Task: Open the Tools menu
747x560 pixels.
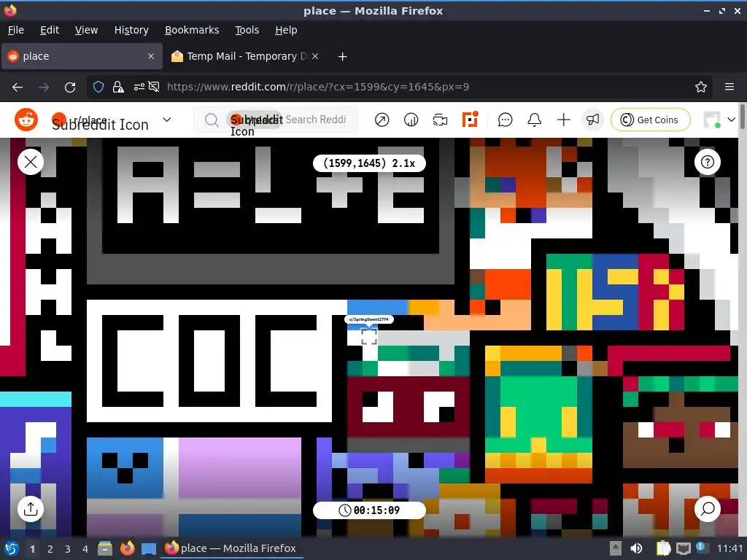Action: pyautogui.click(x=247, y=30)
